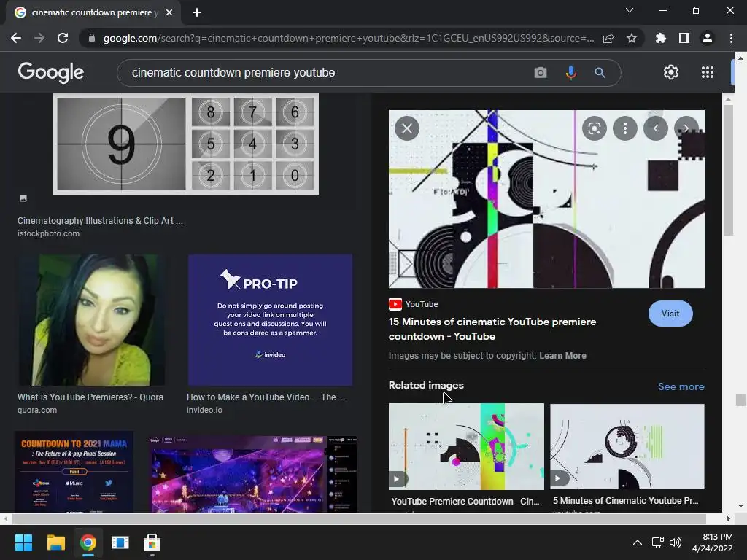Open Chrome profile menu
Viewport: 747px width, 560px height.
pyautogui.click(x=708, y=38)
